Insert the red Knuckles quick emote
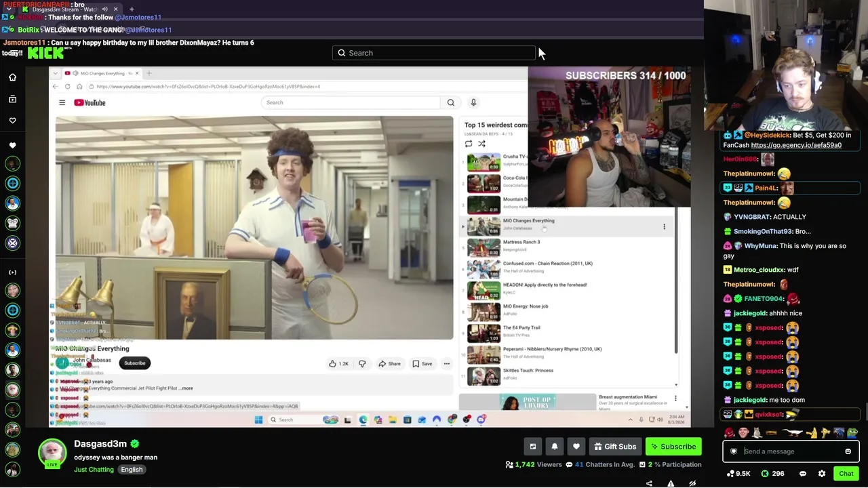 click(x=729, y=432)
